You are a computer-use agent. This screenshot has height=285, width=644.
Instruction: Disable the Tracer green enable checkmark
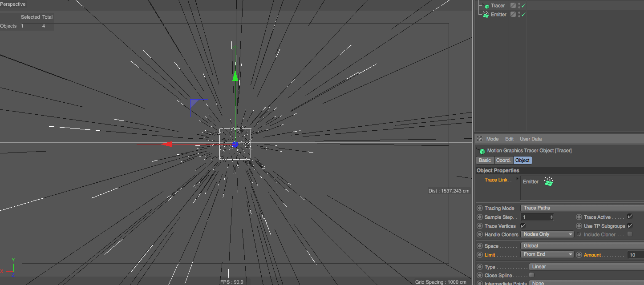click(x=523, y=6)
